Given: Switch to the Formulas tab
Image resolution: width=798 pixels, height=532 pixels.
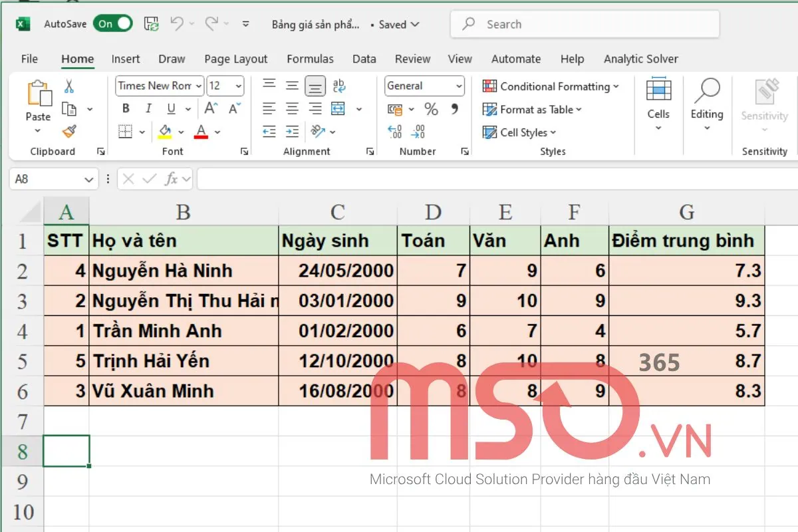Looking at the screenshot, I should tap(310, 59).
